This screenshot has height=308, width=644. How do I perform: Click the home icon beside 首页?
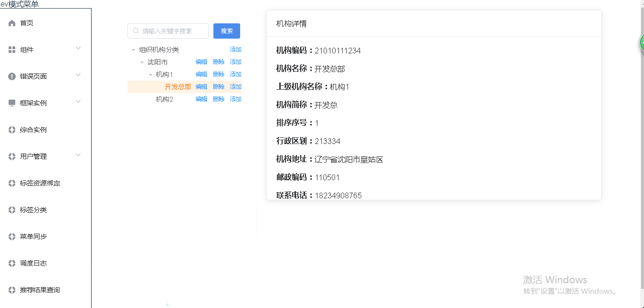pyautogui.click(x=11, y=22)
